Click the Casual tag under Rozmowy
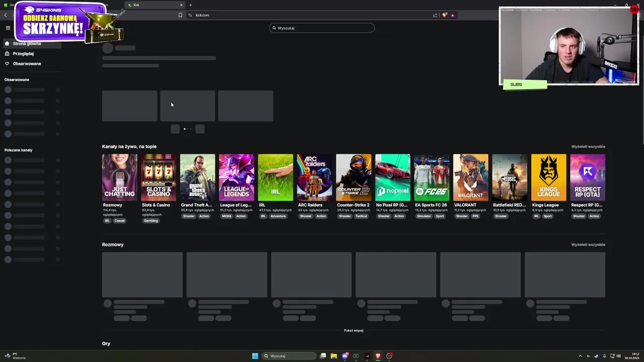This screenshot has width=644, height=362. pos(119,221)
